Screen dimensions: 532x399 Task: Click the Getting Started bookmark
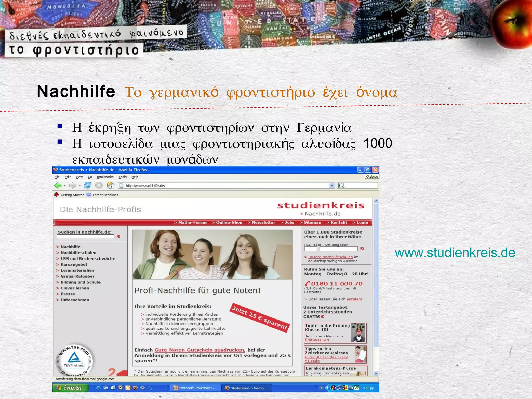[x=69, y=195]
